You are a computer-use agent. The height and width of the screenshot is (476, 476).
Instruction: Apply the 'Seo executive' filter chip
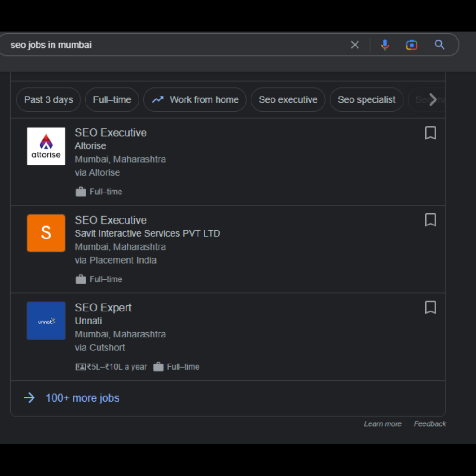click(288, 99)
